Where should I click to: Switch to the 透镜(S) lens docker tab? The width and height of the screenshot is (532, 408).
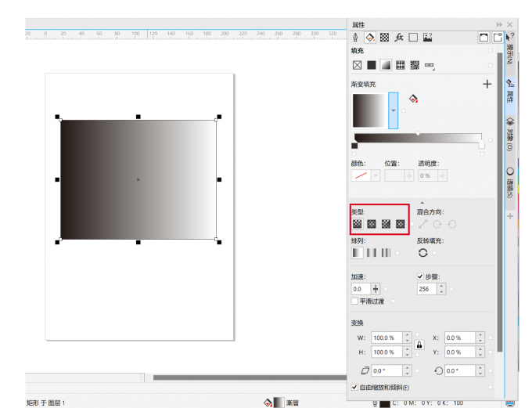click(x=509, y=182)
